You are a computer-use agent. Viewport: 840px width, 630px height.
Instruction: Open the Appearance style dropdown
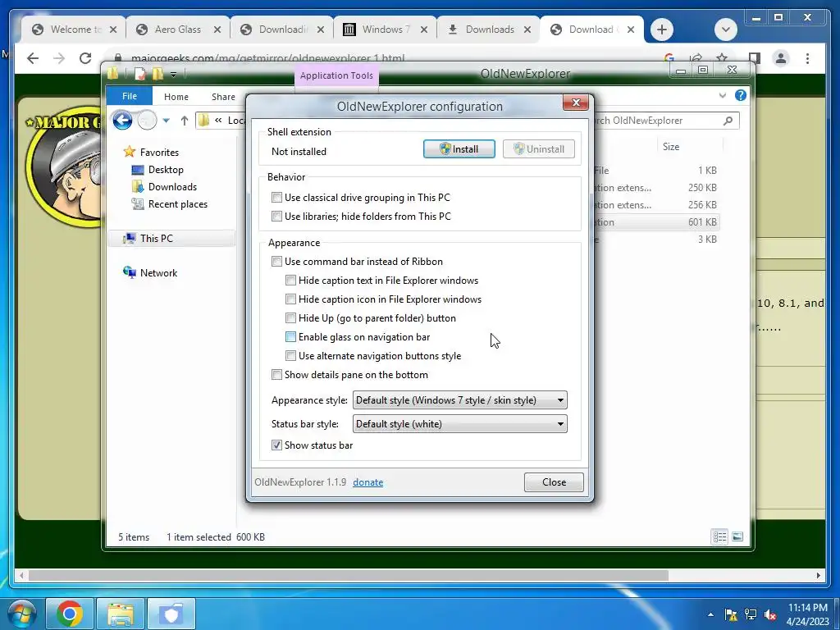pyautogui.click(x=459, y=400)
